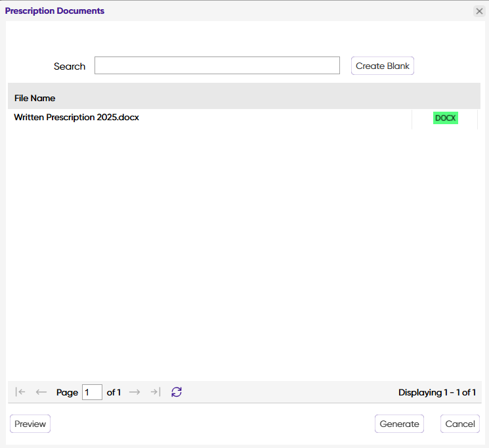Go to previous page arrow icon
Image resolution: width=489 pixels, height=448 pixels.
tap(41, 392)
